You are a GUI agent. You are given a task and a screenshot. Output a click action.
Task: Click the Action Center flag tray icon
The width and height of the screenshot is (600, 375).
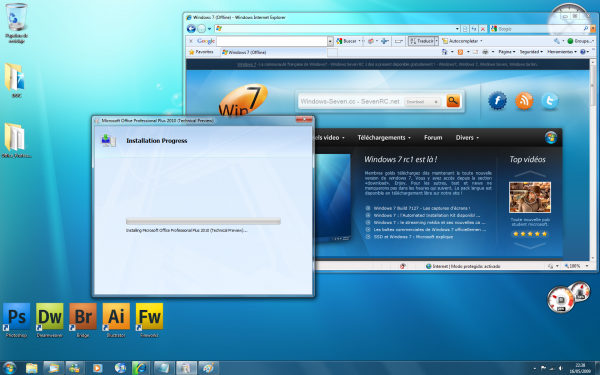pyautogui.click(x=543, y=368)
